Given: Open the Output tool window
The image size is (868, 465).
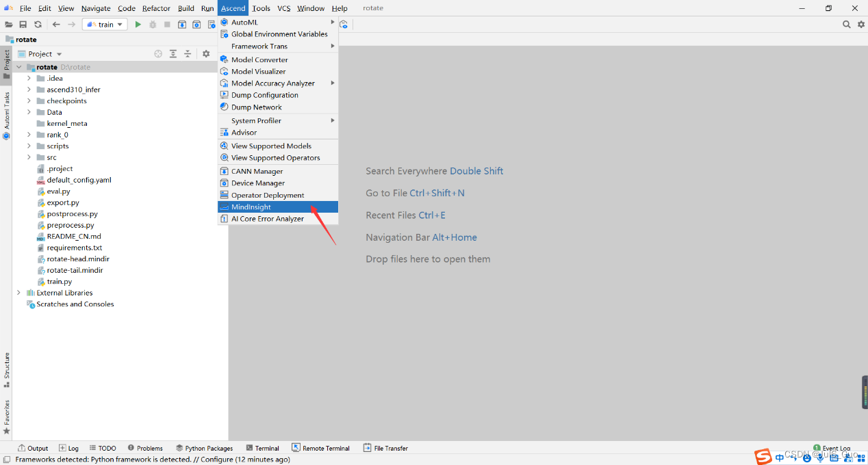Looking at the screenshot, I should pos(33,448).
